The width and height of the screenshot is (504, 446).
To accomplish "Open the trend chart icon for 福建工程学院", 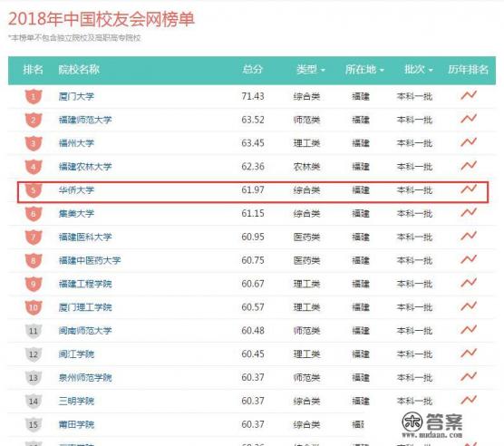I will point(469,283).
